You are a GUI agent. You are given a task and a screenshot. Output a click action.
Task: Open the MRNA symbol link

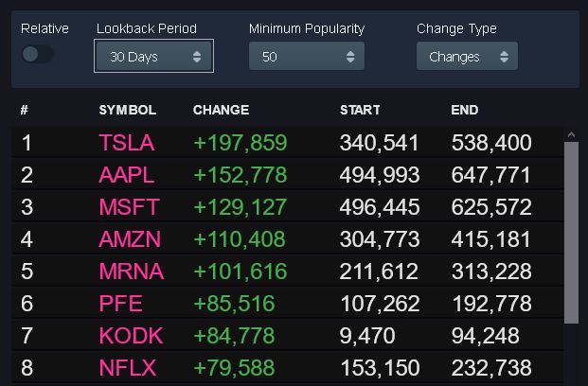click(x=131, y=272)
